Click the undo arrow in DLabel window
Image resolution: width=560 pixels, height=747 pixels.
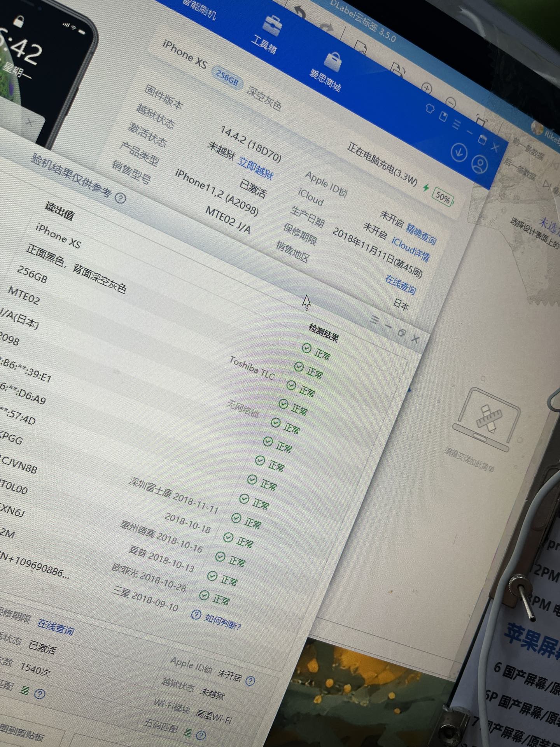tap(299, 12)
